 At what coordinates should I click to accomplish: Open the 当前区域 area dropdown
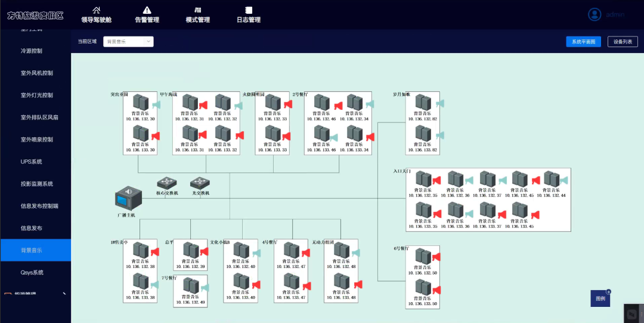128,42
